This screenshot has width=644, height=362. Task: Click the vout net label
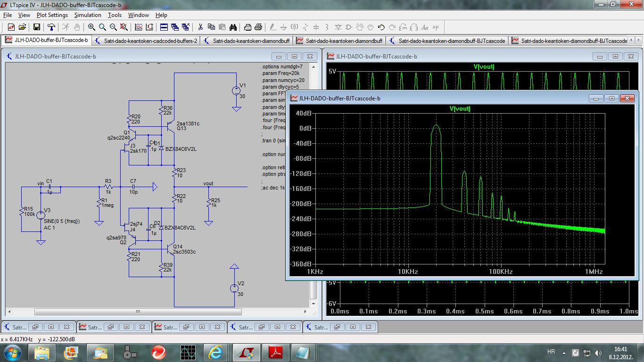coord(208,183)
